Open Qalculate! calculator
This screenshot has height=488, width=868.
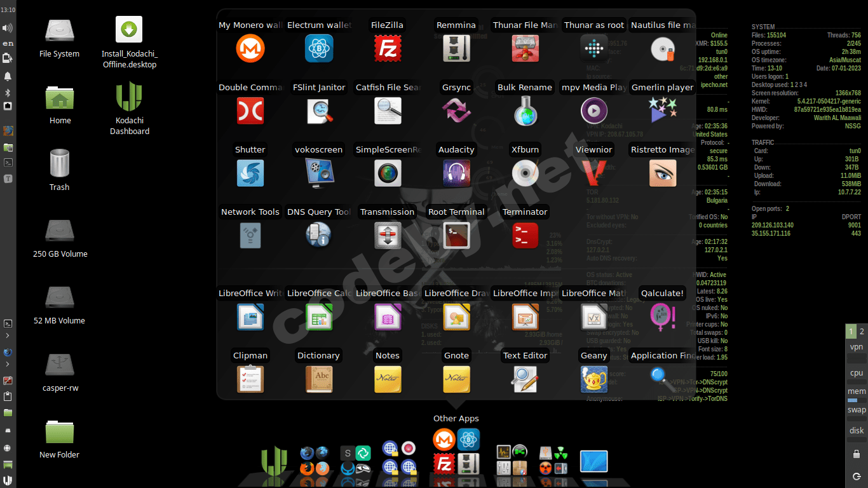pyautogui.click(x=662, y=316)
